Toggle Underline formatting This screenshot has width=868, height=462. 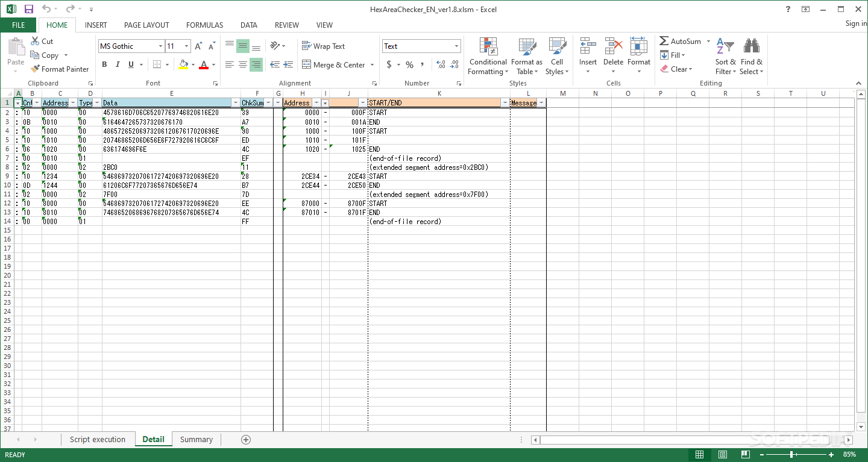point(131,64)
